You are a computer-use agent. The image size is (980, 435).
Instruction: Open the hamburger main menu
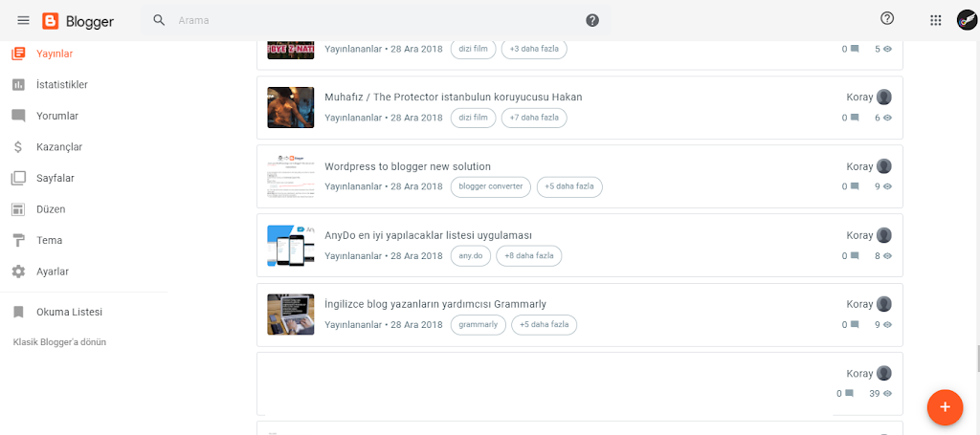23,21
